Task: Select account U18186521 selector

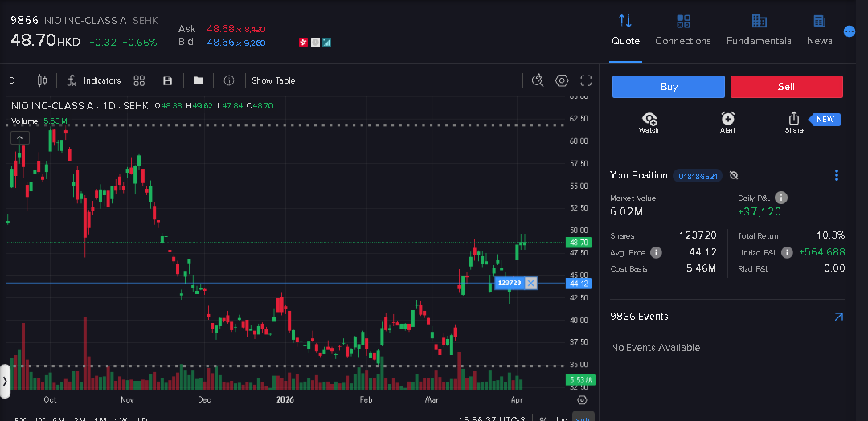Action: point(698,176)
